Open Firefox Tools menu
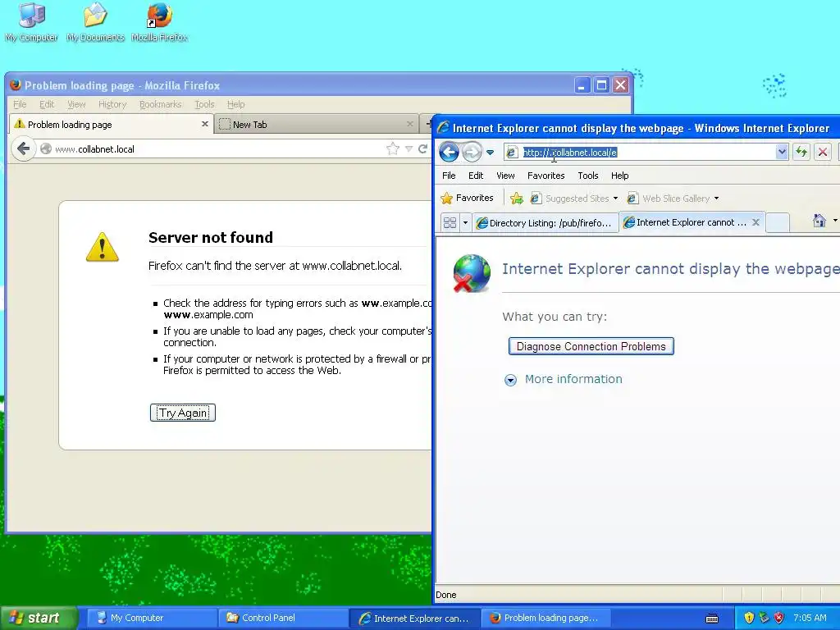Image resolution: width=840 pixels, height=630 pixels. pos(204,104)
